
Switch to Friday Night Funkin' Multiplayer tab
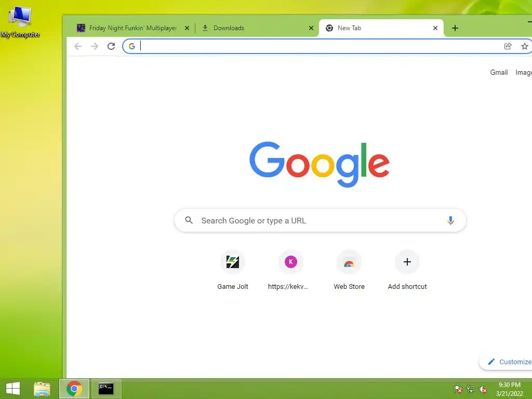(x=133, y=28)
